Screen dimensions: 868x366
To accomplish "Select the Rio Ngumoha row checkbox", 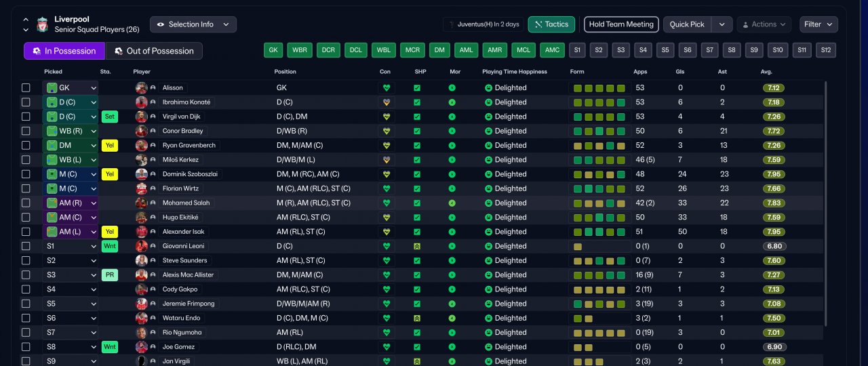I will [x=26, y=332].
